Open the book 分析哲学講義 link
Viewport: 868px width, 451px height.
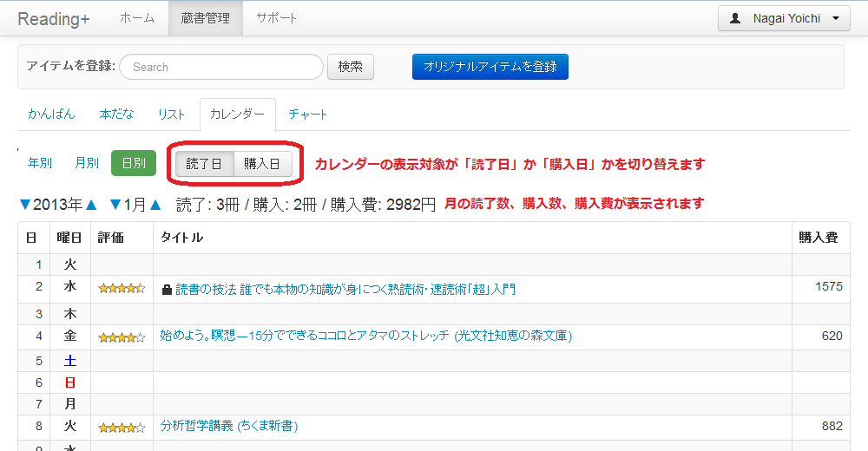pyautogui.click(x=228, y=426)
